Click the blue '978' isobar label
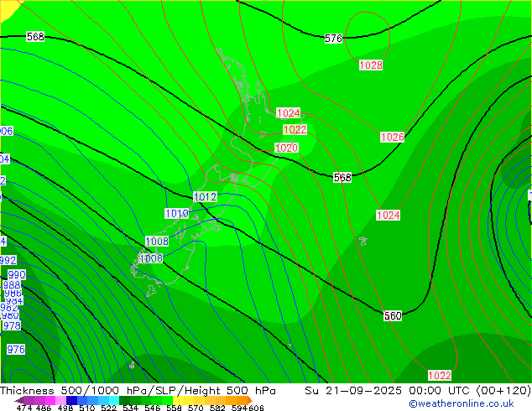Viewport: 532px width, 411px height. [x=12, y=326]
